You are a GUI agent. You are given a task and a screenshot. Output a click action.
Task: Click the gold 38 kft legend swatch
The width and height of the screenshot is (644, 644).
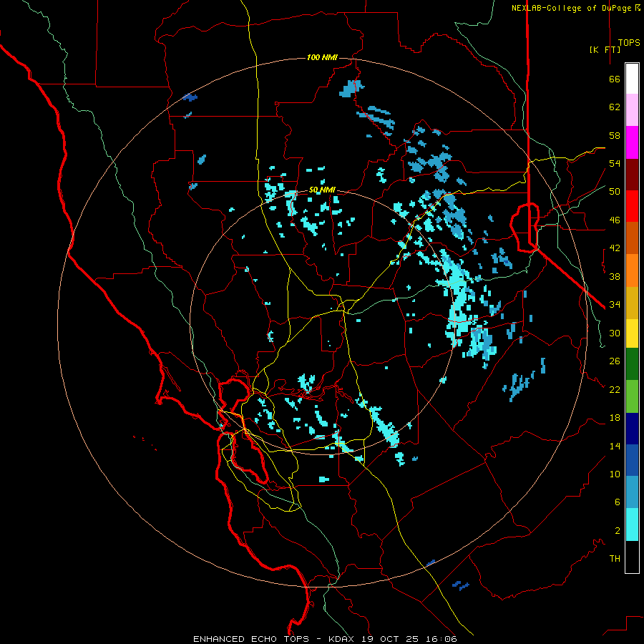632,303
